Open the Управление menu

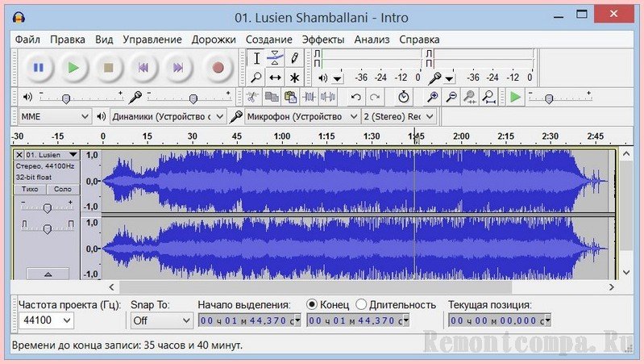click(x=152, y=40)
